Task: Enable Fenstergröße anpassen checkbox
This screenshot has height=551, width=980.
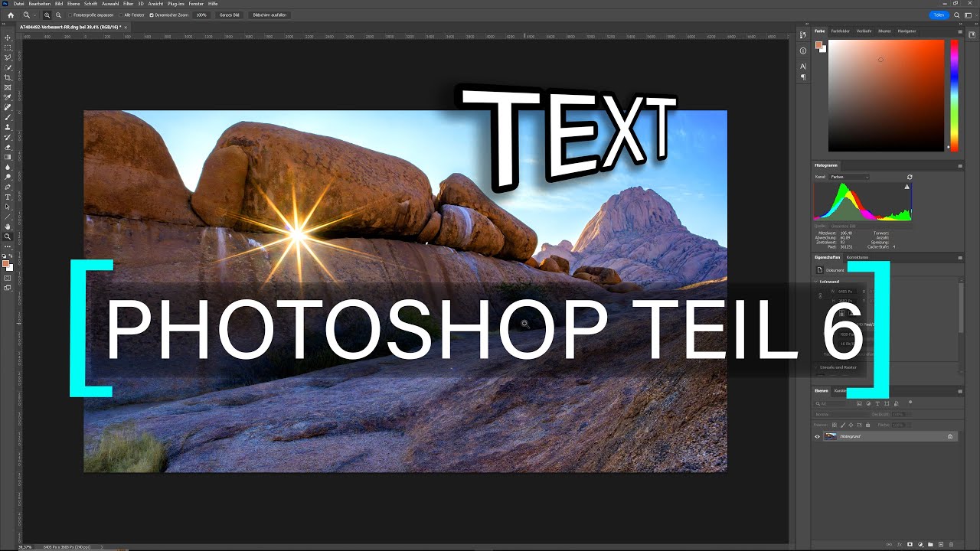Action: coord(70,15)
